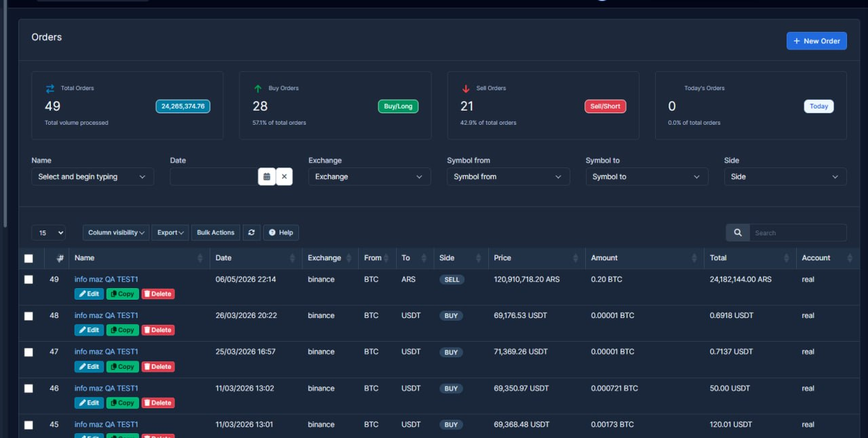868x438 pixels.
Task: Delete order 47
Action: point(158,367)
